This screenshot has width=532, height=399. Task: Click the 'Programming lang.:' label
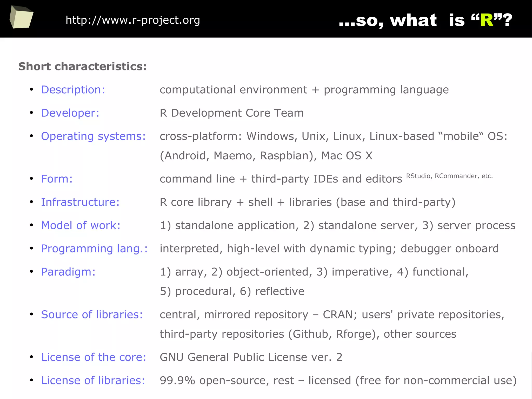[94, 249]
